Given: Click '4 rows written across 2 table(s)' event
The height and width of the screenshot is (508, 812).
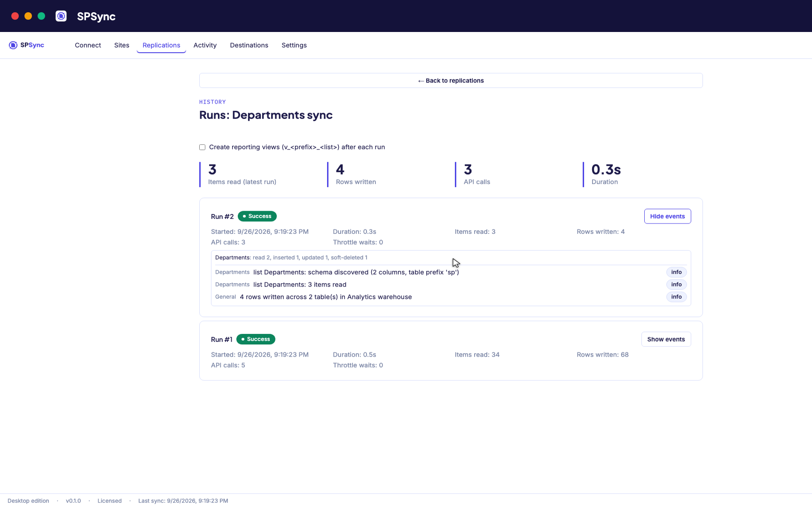Looking at the screenshot, I should (x=326, y=297).
